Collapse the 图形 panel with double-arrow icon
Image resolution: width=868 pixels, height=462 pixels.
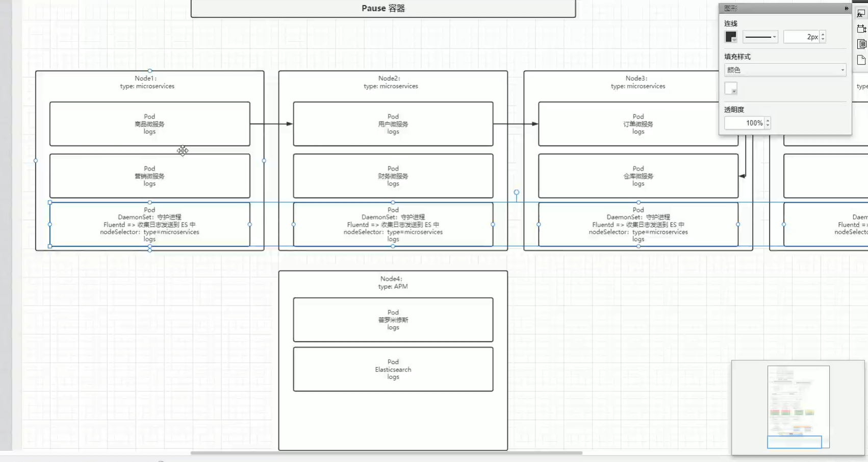tap(847, 8)
